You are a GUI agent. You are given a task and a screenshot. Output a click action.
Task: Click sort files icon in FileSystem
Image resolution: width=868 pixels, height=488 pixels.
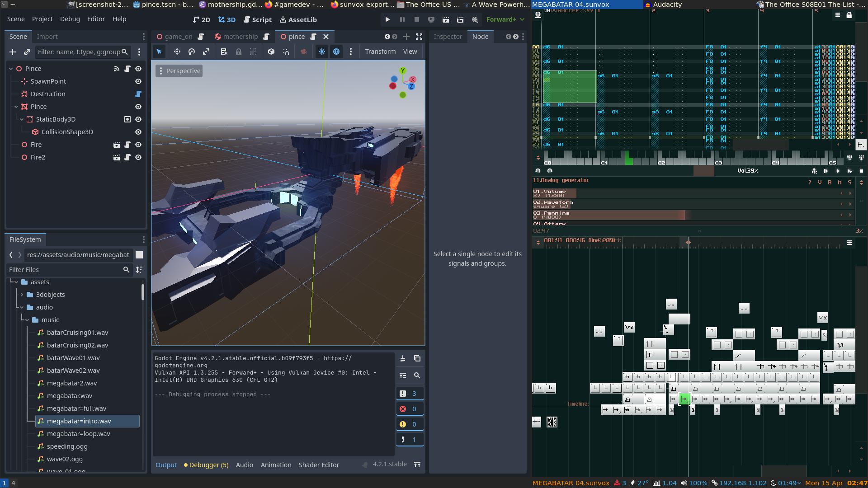click(x=139, y=270)
